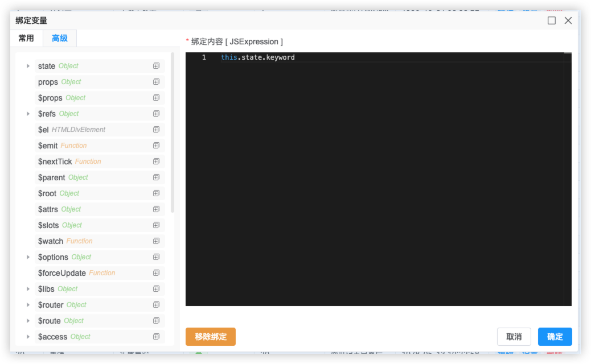591x364 pixels.
Task: Select the $emit Function row
Action: 100,145
